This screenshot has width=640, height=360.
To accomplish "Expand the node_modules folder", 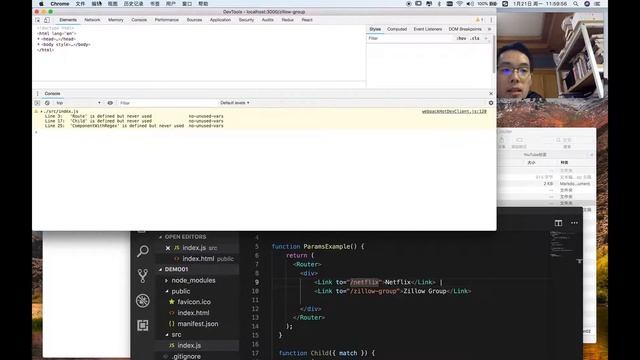I will pos(190,280).
